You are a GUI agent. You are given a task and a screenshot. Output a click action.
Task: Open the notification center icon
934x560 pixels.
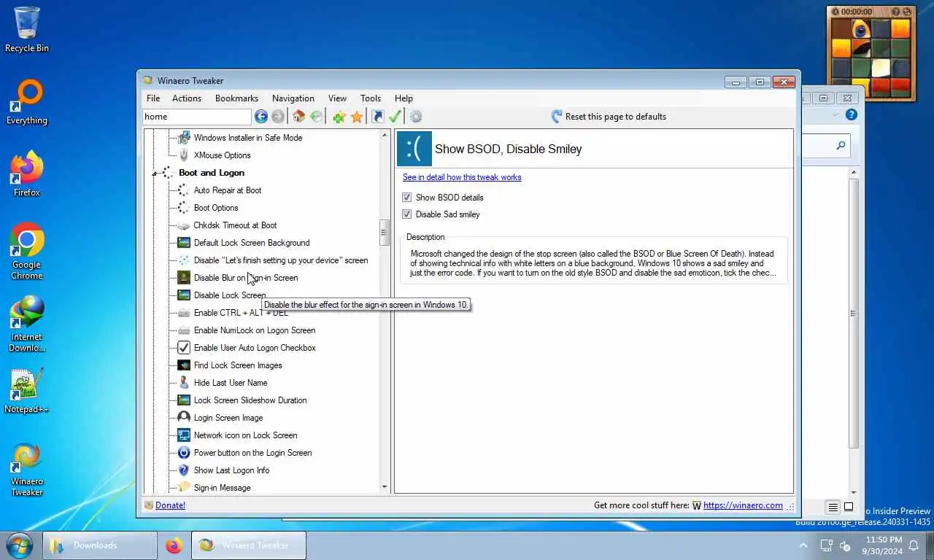[x=913, y=545]
